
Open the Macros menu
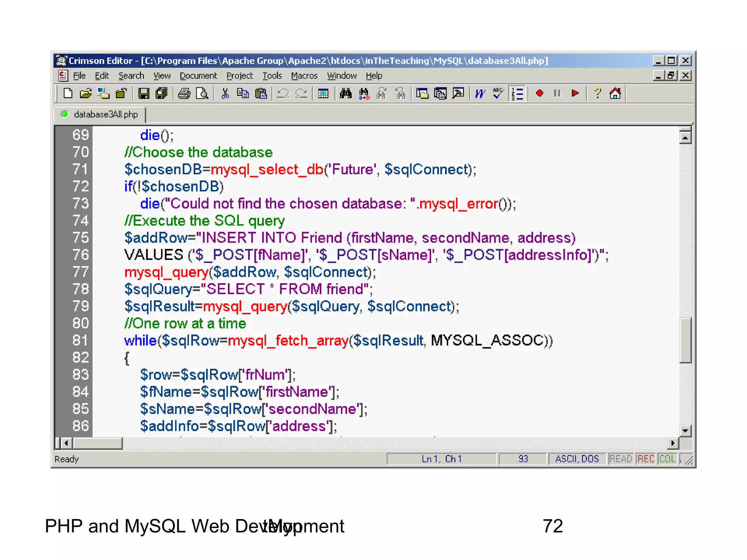tap(305, 76)
